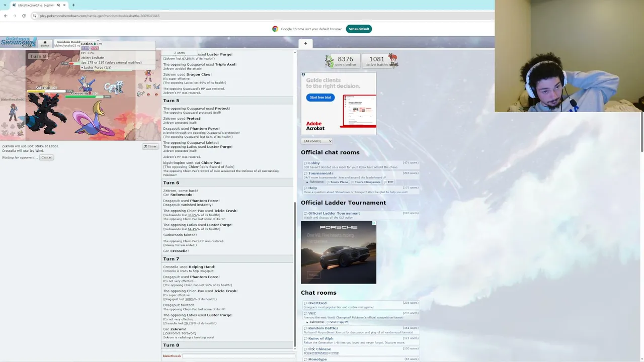The image size is (644, 362).
Task: Select the Random Doubles battle room tab
Action: click(67, 44)
